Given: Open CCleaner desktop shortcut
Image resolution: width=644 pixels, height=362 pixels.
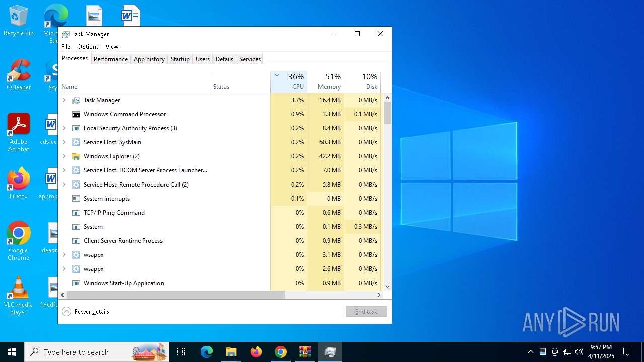Looking at the screenshot, I should (x=19, y=75).
